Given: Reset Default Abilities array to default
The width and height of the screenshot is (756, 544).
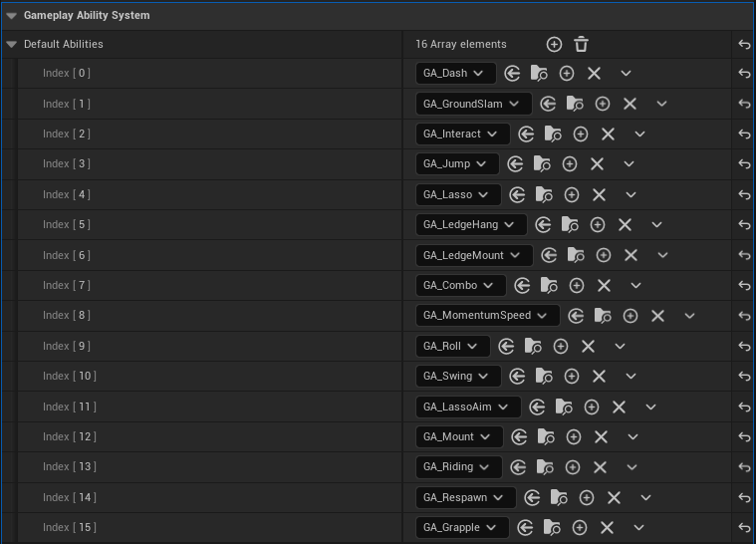Looking at the screenshot, I should point(743,45).
